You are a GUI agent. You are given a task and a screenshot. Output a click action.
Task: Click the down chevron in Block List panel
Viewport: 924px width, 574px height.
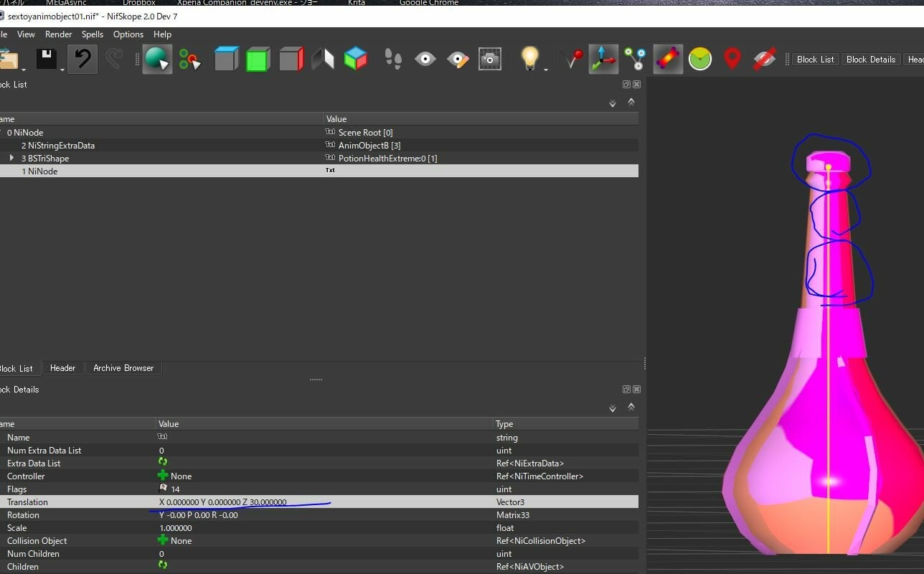[x=613, y=104]
